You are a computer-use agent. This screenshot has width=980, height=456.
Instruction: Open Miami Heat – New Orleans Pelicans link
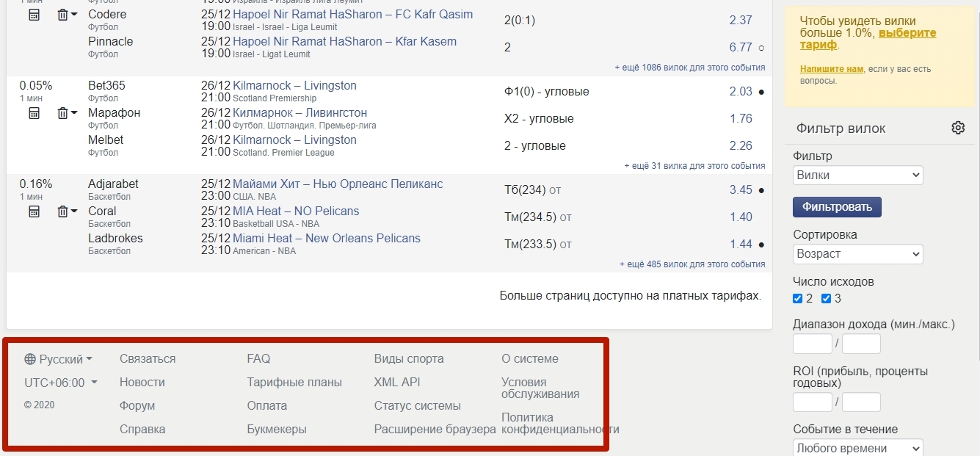(x=327, y=239)
